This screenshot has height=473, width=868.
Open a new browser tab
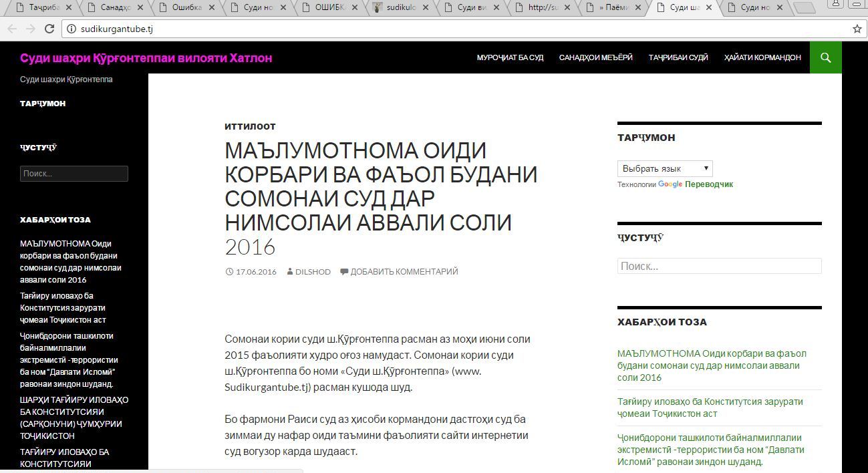click(x=805, y=8)
